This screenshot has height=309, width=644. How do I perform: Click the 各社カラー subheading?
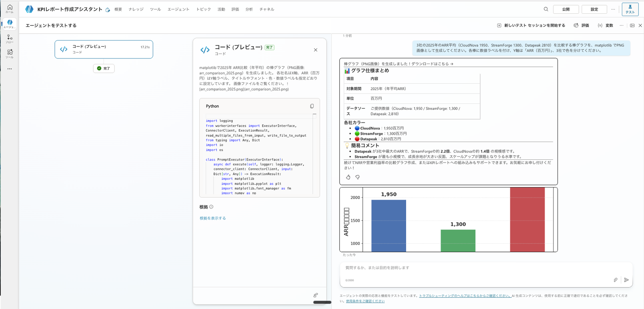click(x=355, y=122)
